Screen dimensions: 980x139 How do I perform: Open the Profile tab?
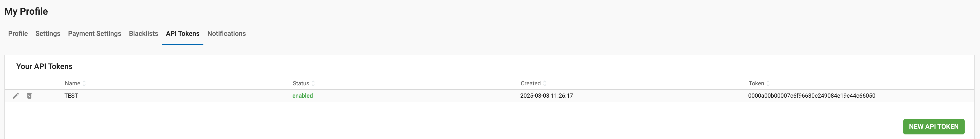pyautogui.click(x=18, y=33)
